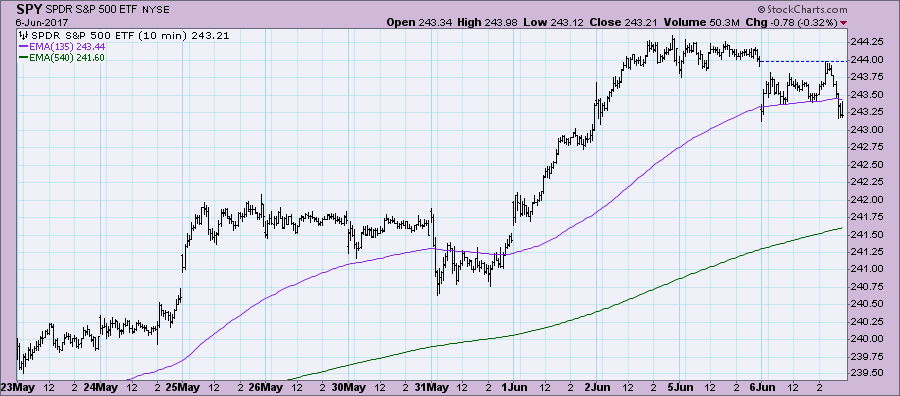This screenshot has height=396, width=900.
Task: Click the 240.25 price axis label
Action: click(x=867, y=321)
